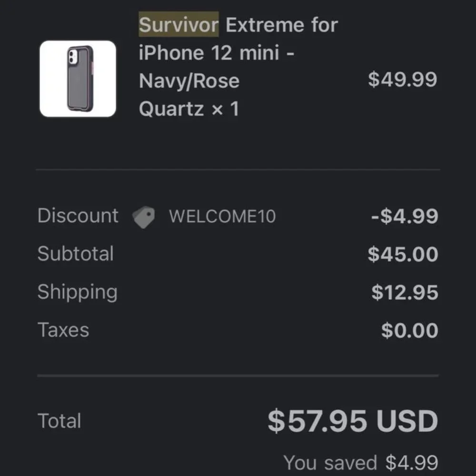Click the Subtotal label
The width and height of the screenshot is (476, 476).
coord(76,254)
